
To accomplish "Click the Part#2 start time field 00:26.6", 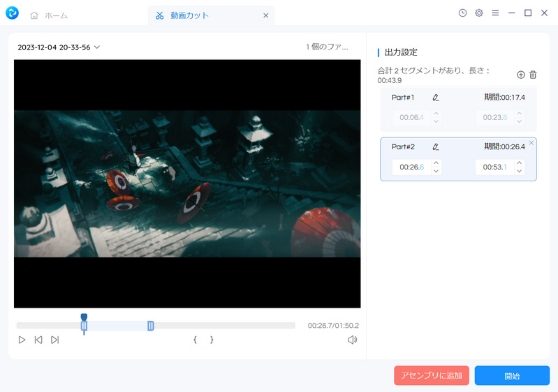I will coord(412,167).
